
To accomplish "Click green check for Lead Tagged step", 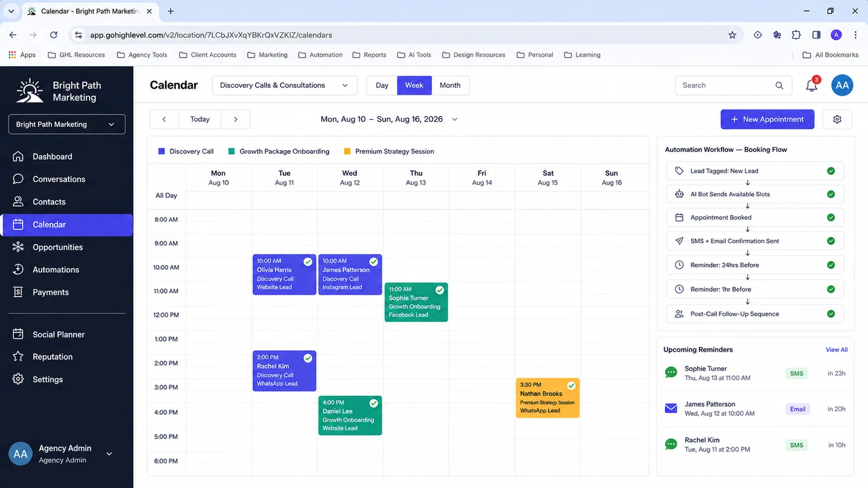I will click(831, 171).
